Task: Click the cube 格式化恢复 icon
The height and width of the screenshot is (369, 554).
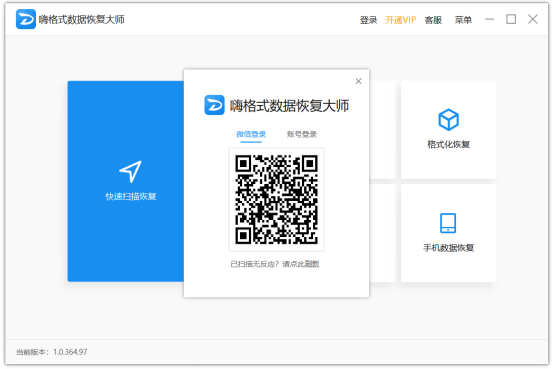Action: pos(448,119)
